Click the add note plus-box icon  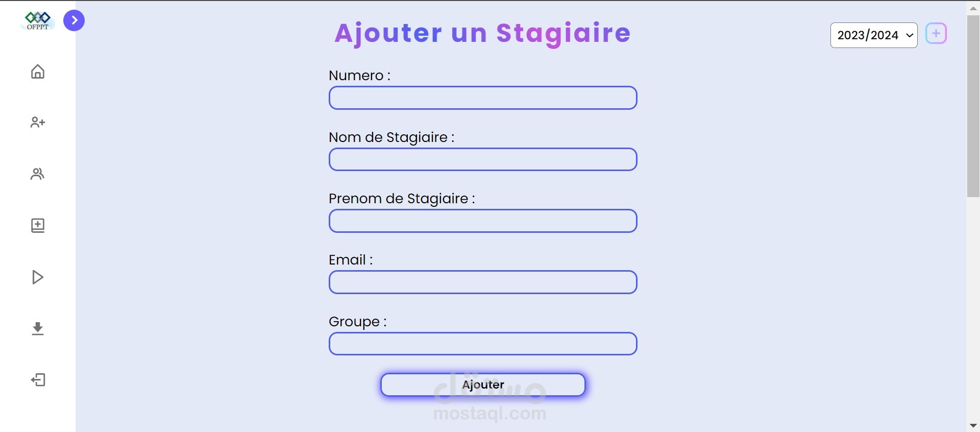38,225
